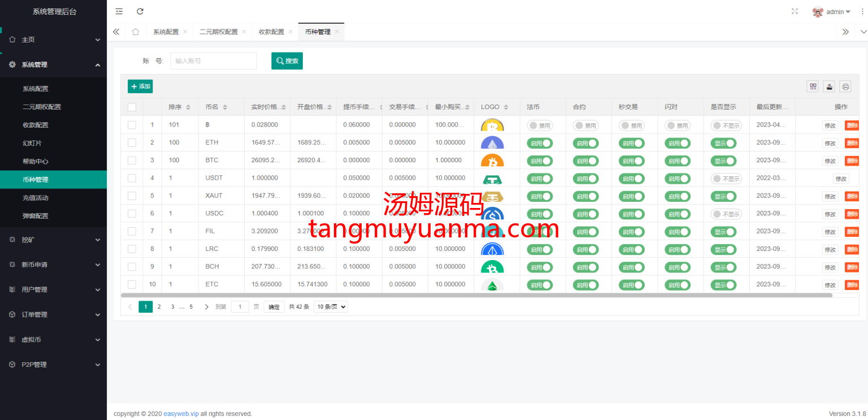Open the three-dot more options menu

coord(862,11)
